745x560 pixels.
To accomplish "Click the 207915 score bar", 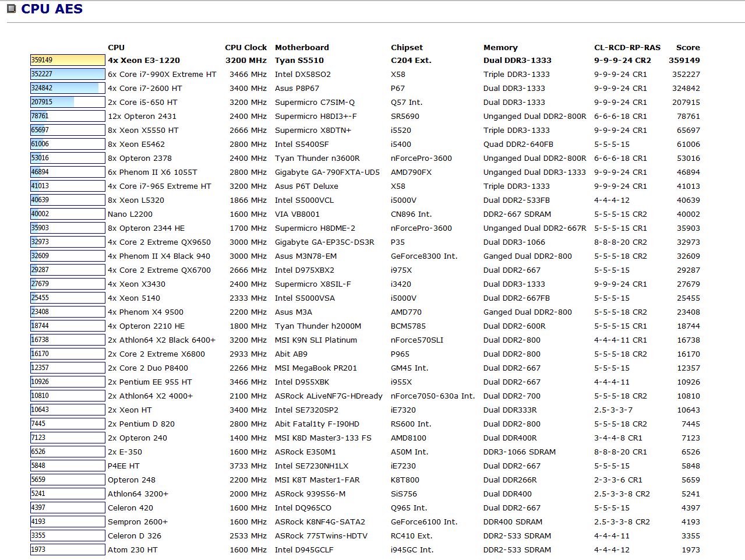I will coord(68,102).
